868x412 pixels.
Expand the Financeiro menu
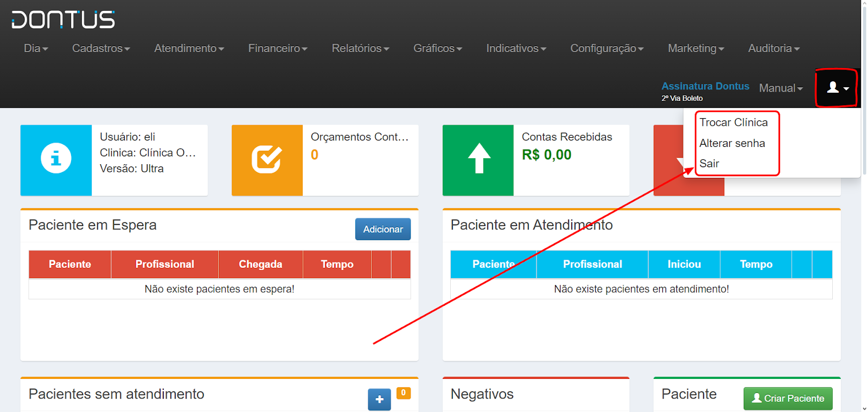point(278,48)
